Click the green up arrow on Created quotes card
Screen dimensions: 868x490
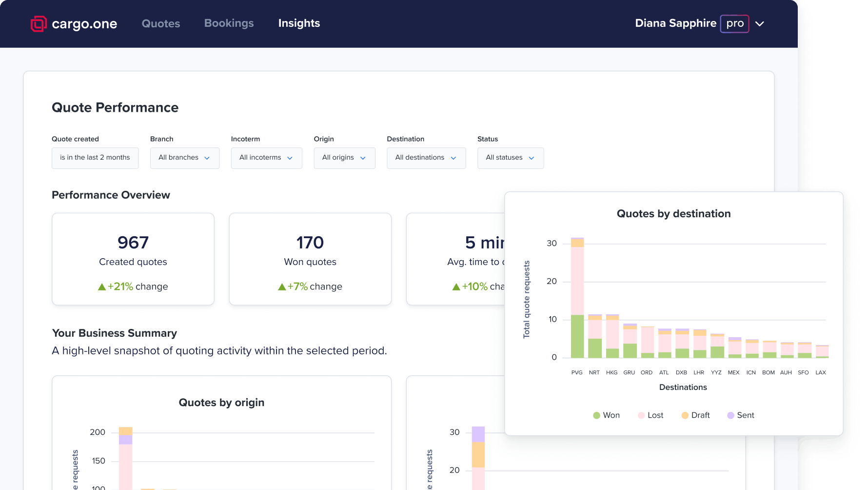coord(101,286)
